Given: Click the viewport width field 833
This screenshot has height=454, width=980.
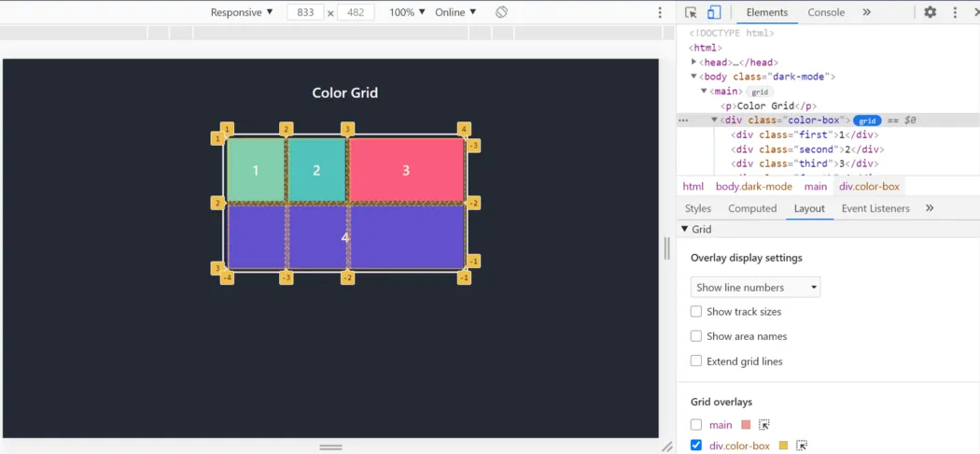Looking at the screenshot, I should pos(305,12).
